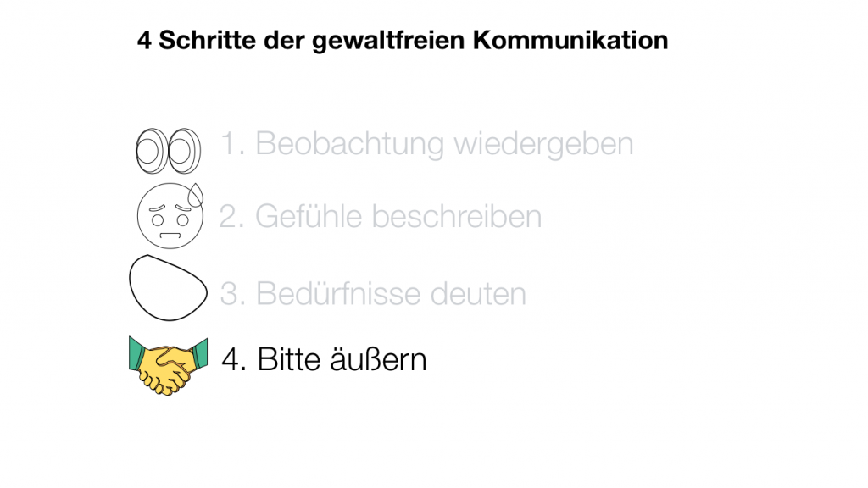
Task: Click the handshake's left green sleeve
Action: tap(137, 351)
